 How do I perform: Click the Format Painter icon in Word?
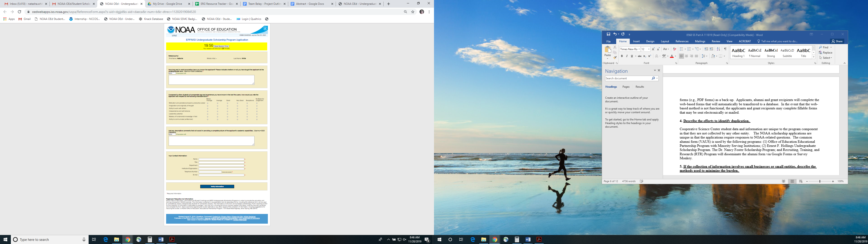tap(615, 58)
